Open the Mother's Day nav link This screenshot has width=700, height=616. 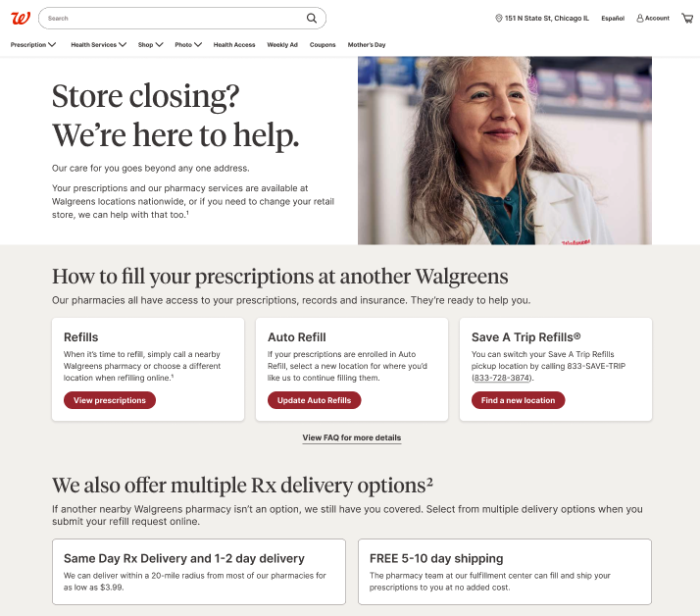[367, 45]
